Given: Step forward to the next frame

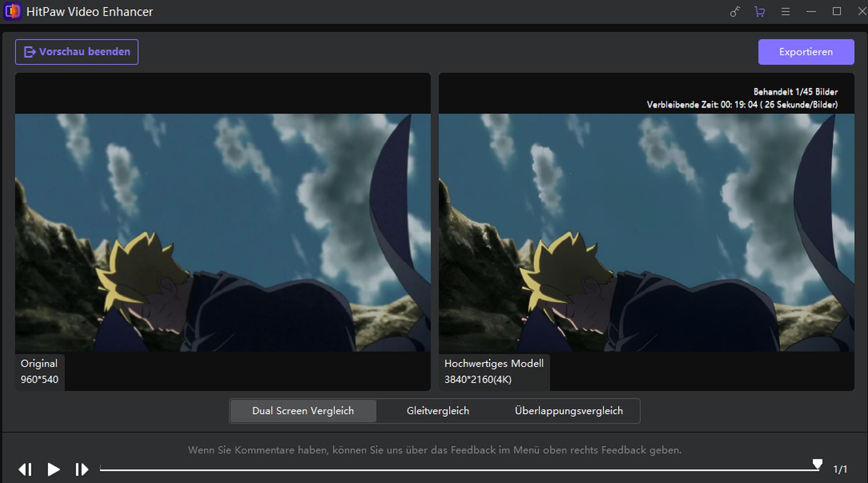Looking at the screenshot, I should pos(82,469).
